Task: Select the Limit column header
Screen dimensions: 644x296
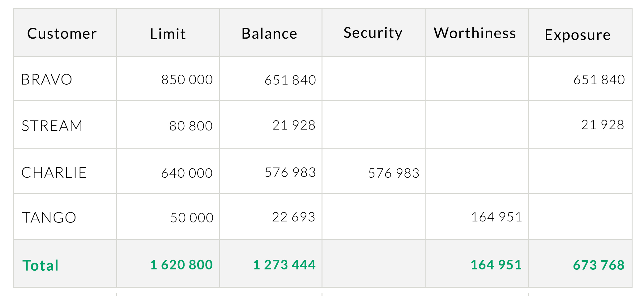Action: coord(168,34)
